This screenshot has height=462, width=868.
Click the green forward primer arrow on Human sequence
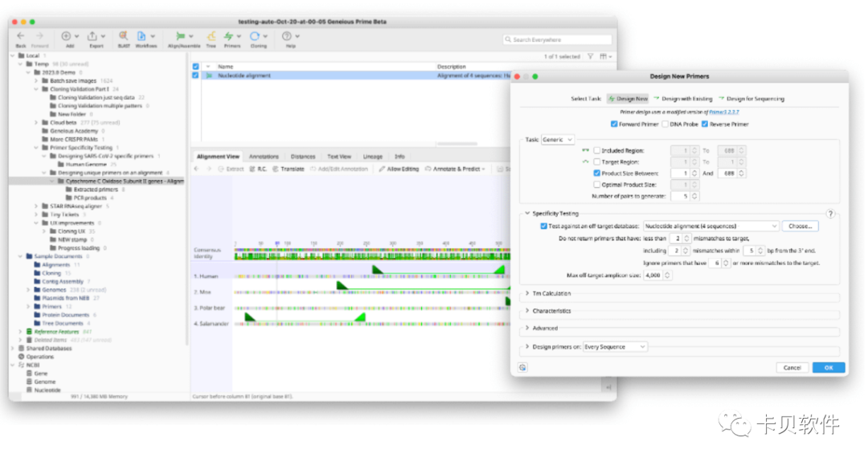(377, 269)
